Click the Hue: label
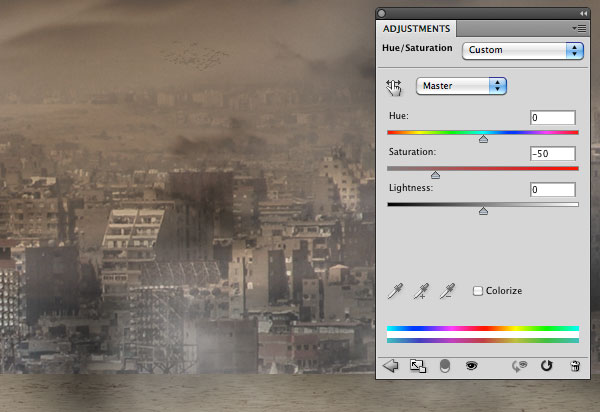Image resolution: width=600 pixels, height=412 pixels. [x=399, y=116]
